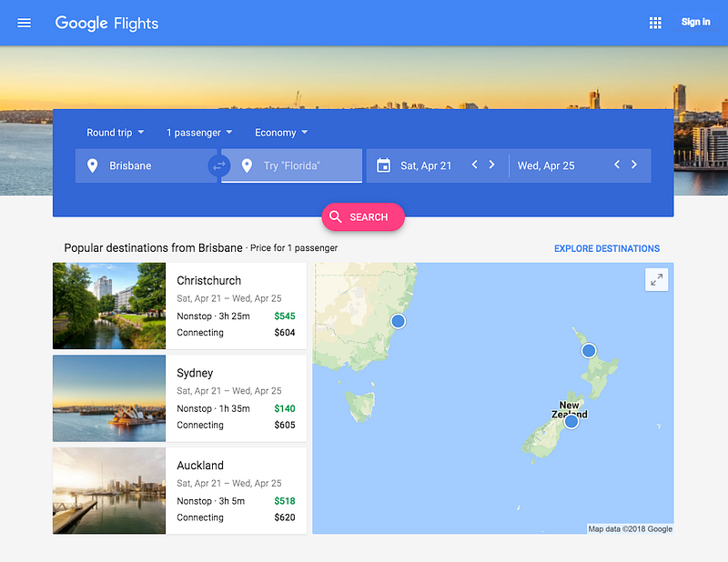The width and height of the screenshot is (728, 562).
Task: Move return date one day earlier
Action: click(617, 165)
